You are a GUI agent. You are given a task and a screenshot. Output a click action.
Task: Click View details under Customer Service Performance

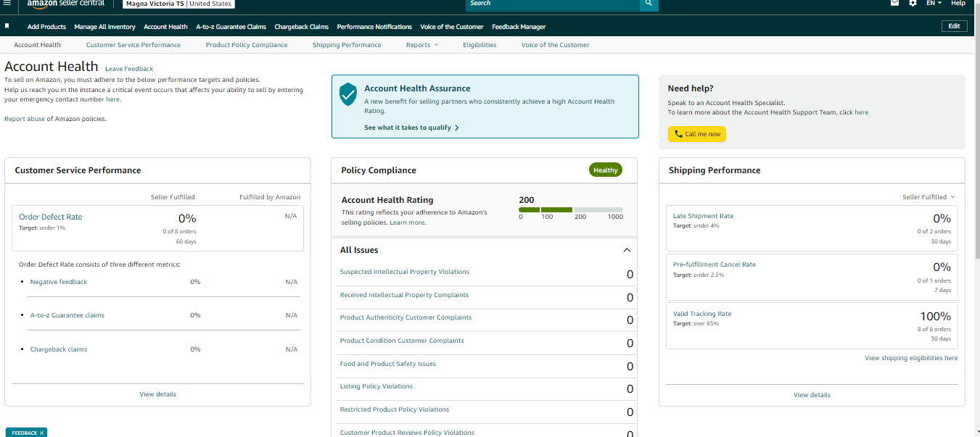(158, 394)
